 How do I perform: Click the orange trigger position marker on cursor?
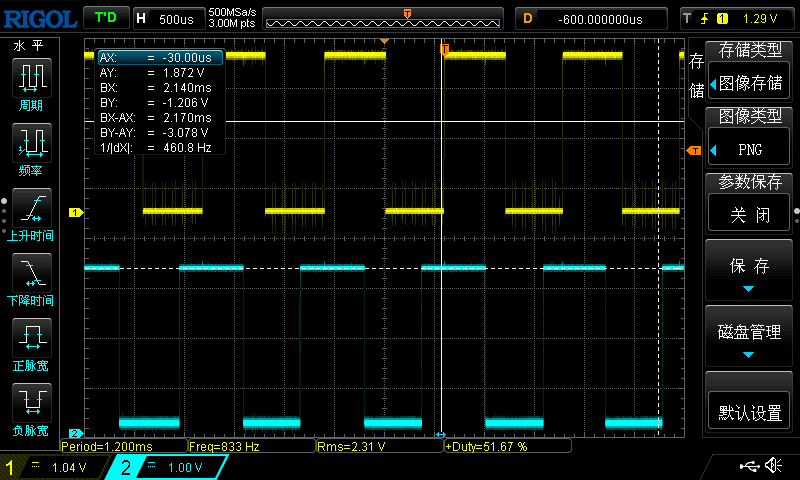tap(444, 49)
